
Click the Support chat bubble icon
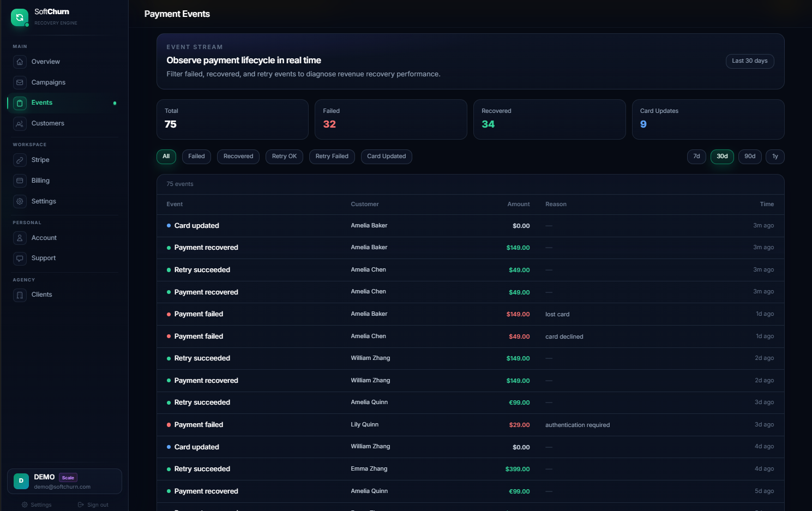20,258
